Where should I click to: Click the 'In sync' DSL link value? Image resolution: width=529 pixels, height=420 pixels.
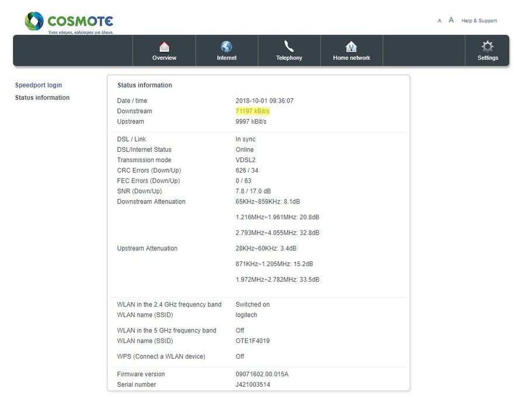coord(245,139)
